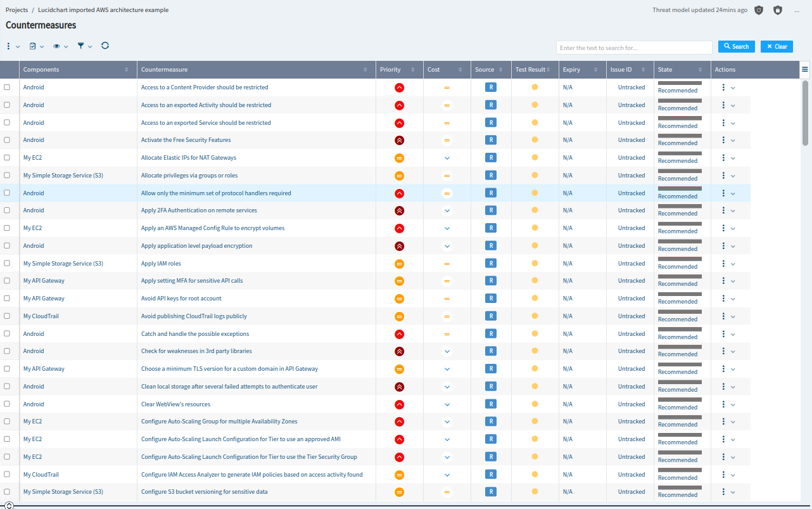Image resolution: width=812 pixels, height=509 pixels.
Task: Tick checkbox for Activate the Free Security Features
Action: (7, 140)
